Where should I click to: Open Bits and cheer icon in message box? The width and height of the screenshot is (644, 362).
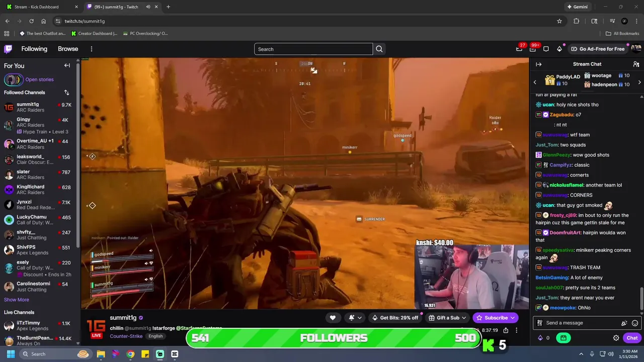624,323
